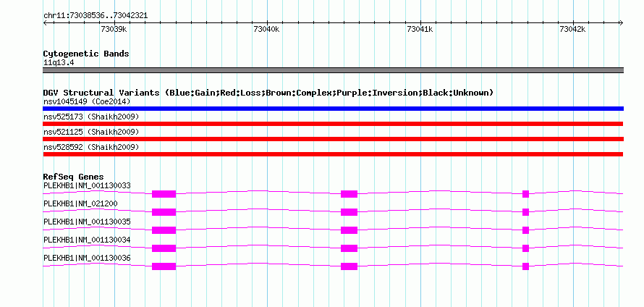This screenshot has width=644, height=307.
Task: Select the Cytogenetic Bands track title
Action: [86, 54]
